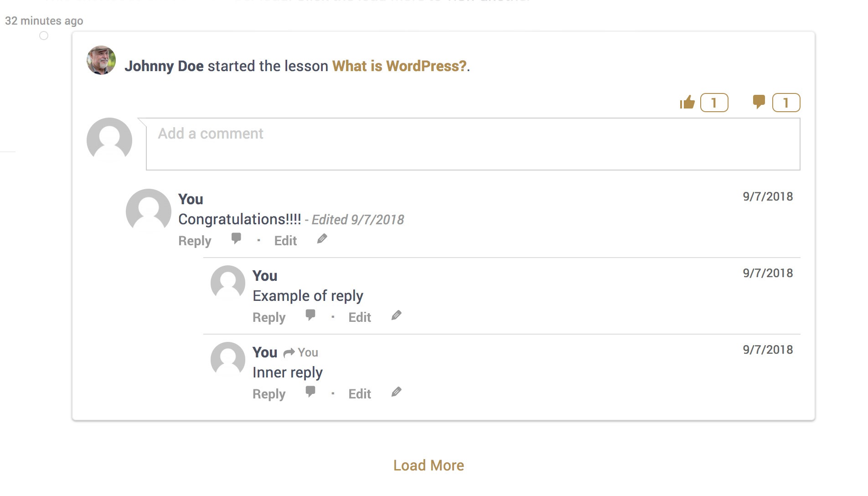The width and height of the screenshot is (868, 496).
Task: Reply to the Example of reply comment
Action: pos(269,317)
